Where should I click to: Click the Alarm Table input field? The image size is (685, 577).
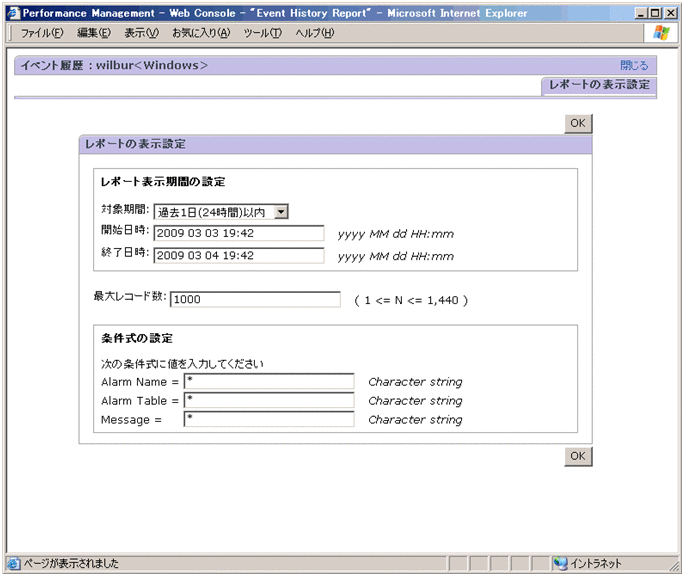(269, 400)
